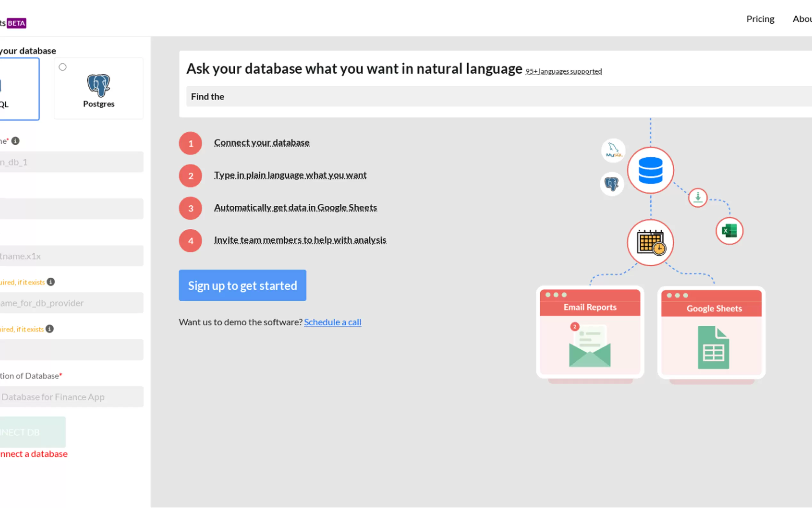Click the info icon beside first field label
This screenshot has width=812, height=508.
[x=15, y=141]
